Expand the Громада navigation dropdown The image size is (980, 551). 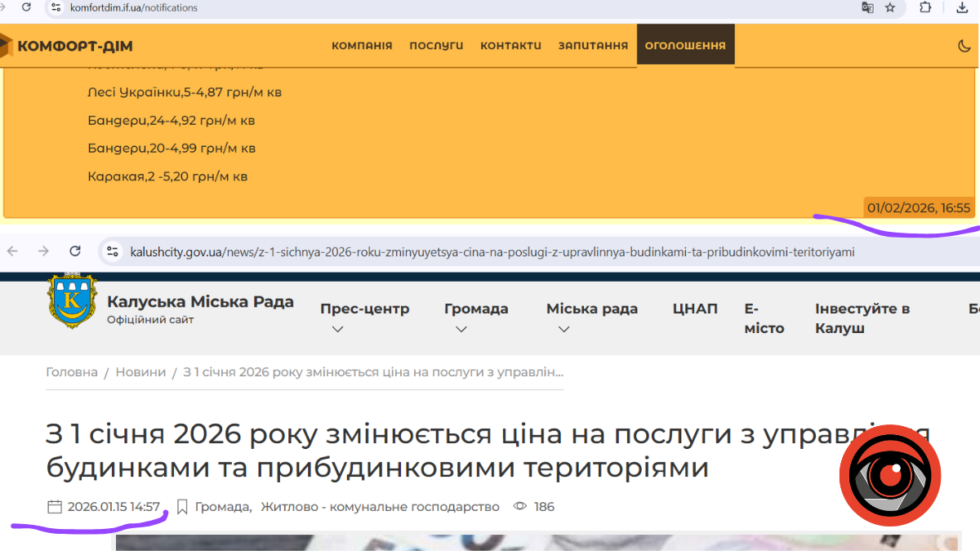[475, 318]
